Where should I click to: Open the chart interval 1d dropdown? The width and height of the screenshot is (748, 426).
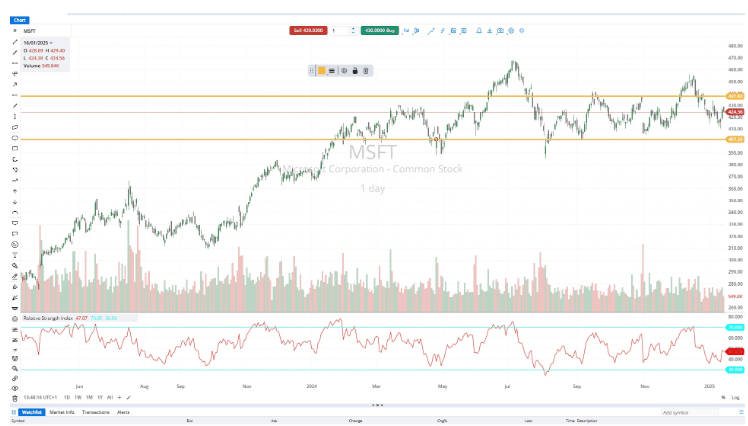[x=406, y=31]
